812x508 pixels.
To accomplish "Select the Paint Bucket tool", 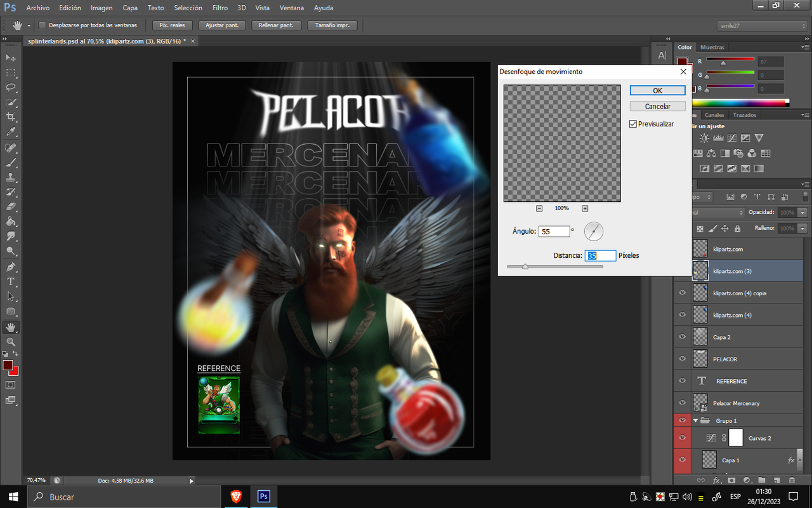I will [x=11, y=222].
